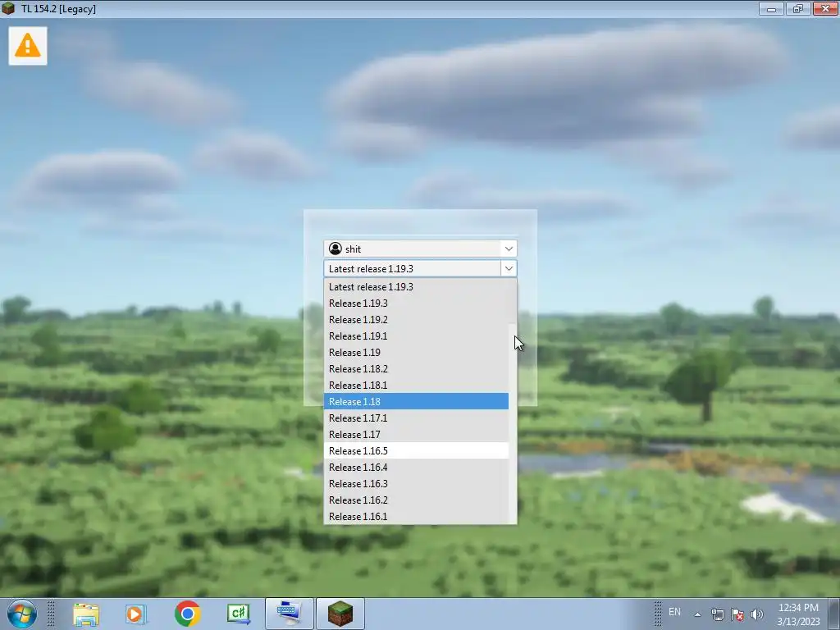Screen dimensions: 840x630
Task: Open the Windows Start button
Action: 22,614
